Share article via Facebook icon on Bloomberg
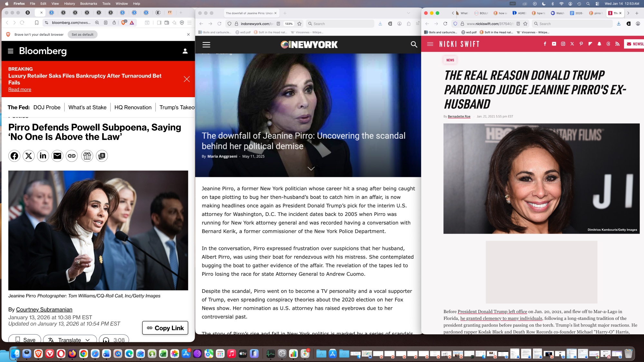Image resolution: width=644 pixels, height=362 pixels. click(14, 156)
